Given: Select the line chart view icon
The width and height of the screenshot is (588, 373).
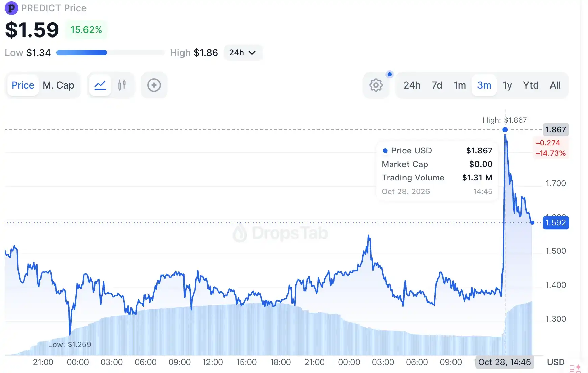Looking at the screenshot, I should coord(100,85).
